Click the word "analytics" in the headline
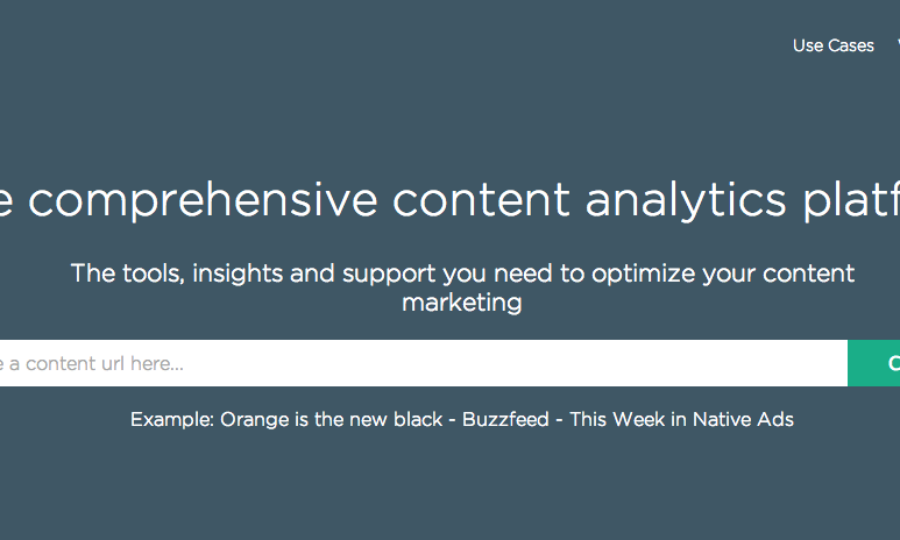 (686, 200)
